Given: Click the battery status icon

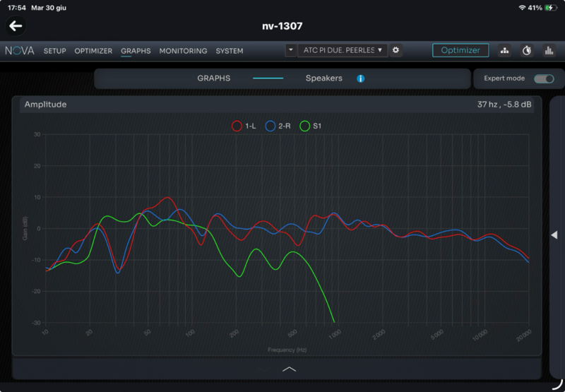Looking at the screenshot, I should pyautogui.click(x=551, y=8).
